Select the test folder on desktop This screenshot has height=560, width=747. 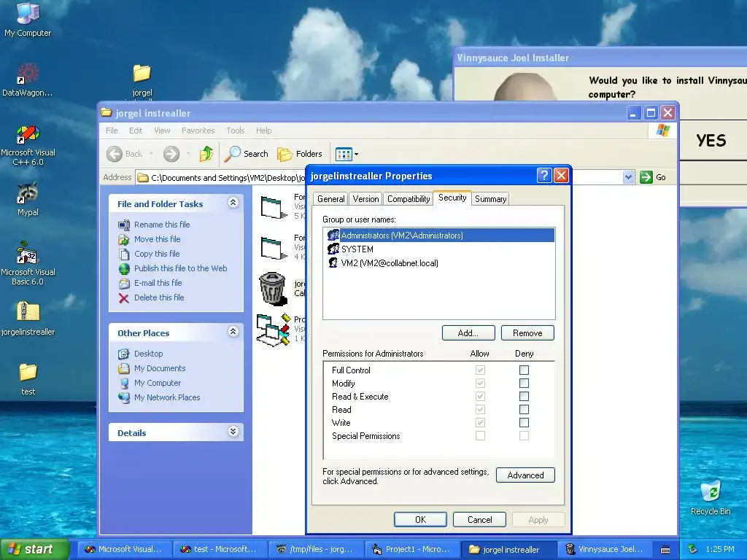point(28,378)
